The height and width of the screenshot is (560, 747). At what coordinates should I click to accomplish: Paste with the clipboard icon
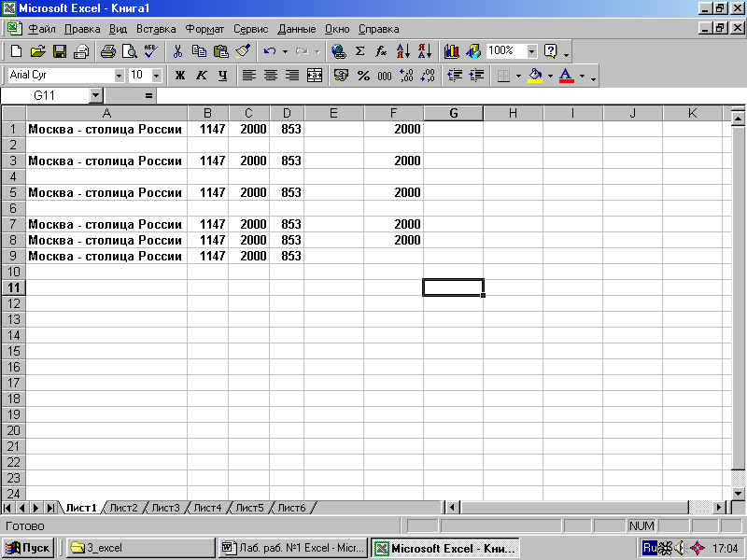click(221, 51)
